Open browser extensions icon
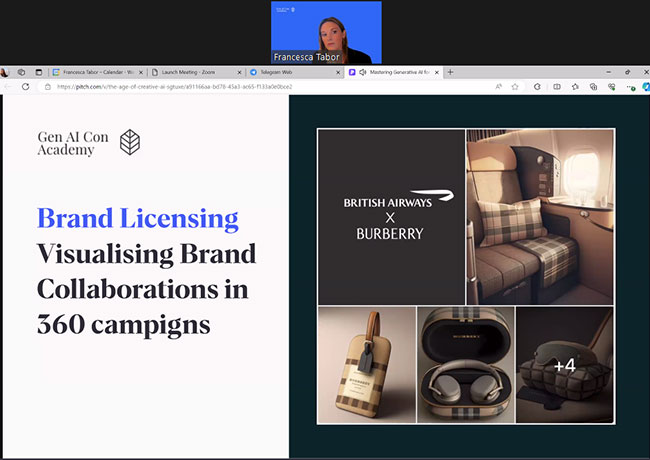650x460 pixels. [x=537, y=87]
